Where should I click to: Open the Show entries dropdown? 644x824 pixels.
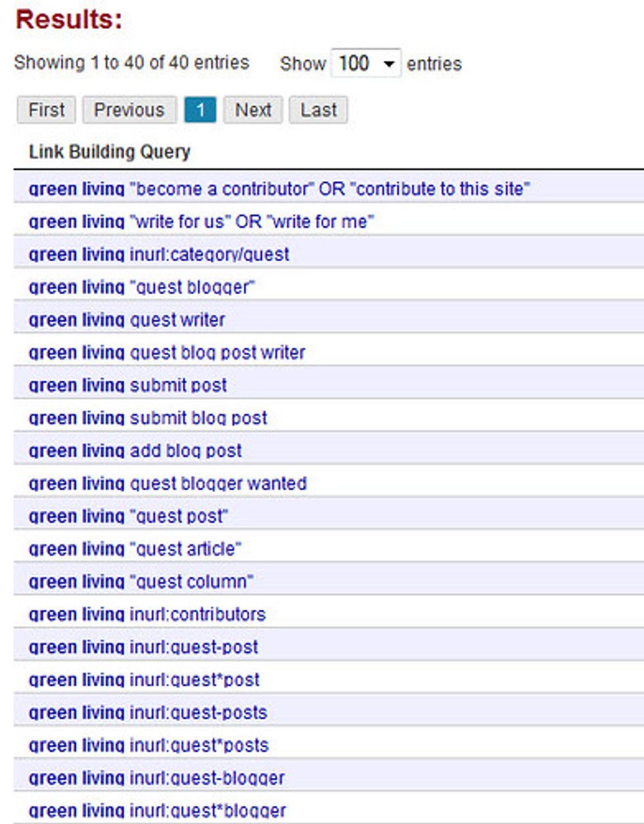(x=365, y=64)
